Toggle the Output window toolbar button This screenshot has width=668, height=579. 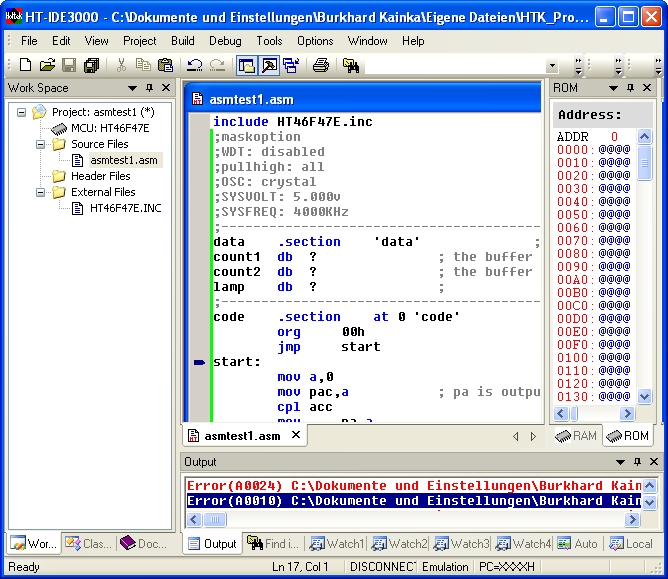pyautogui.click(x=269, y=65)
